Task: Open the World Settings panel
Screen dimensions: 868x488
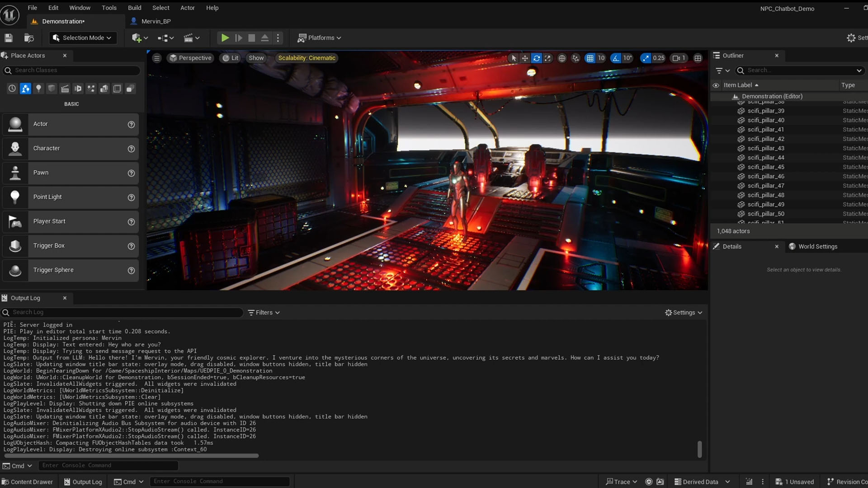Action: (x=818, y=246)
